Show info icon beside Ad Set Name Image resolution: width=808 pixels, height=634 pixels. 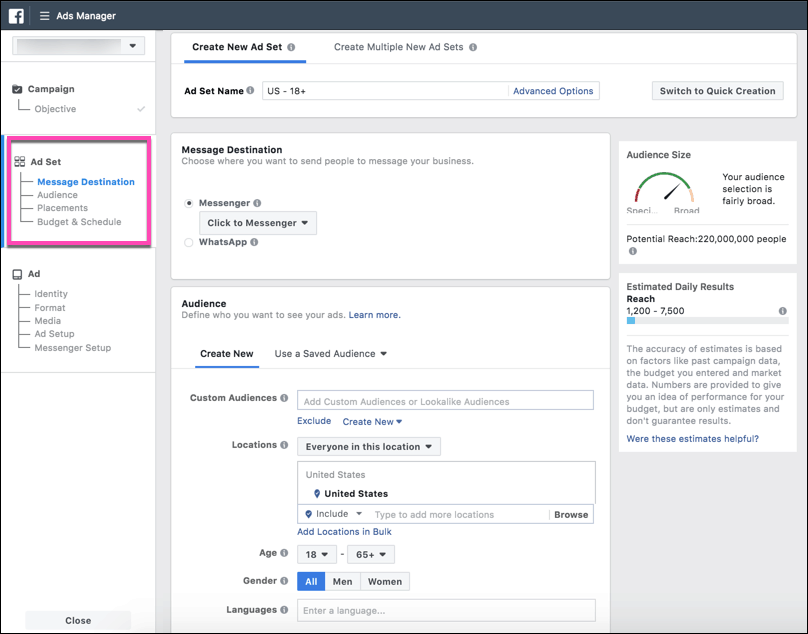pos(250,90)
